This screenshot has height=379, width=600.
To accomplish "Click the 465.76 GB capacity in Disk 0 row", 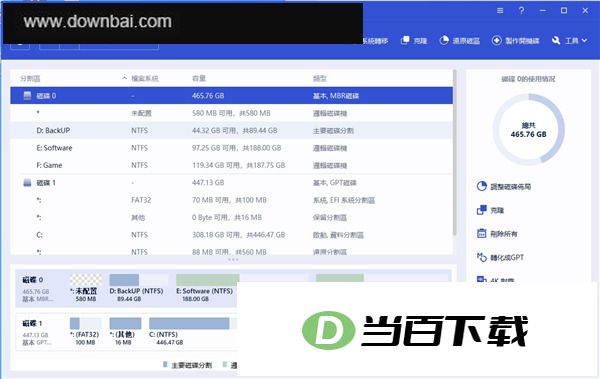I will pyautogui.click(x=208, y=96).
